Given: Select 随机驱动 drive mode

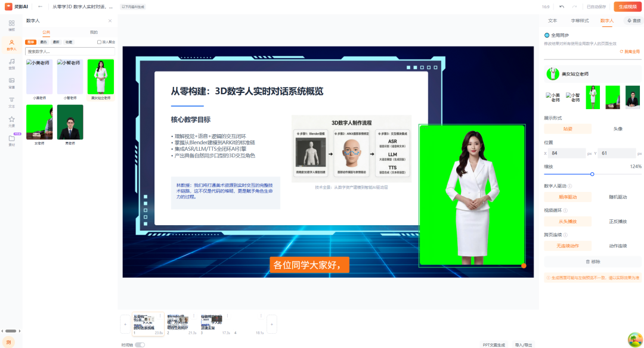Looking at the screenshot, I should click(x=618, y=197).
